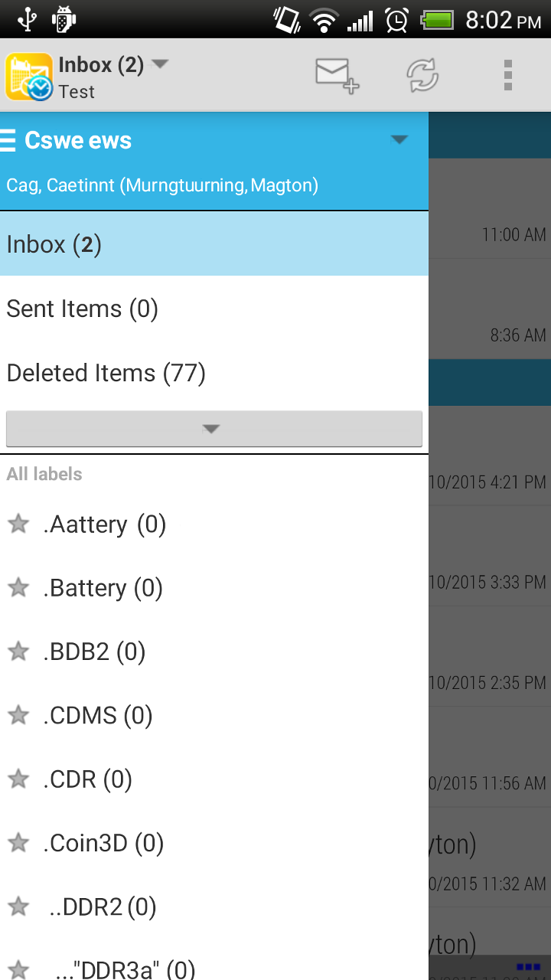The image size is (551, 980).
Task: Tap the compose new mail icon
Action: point(337,75)
